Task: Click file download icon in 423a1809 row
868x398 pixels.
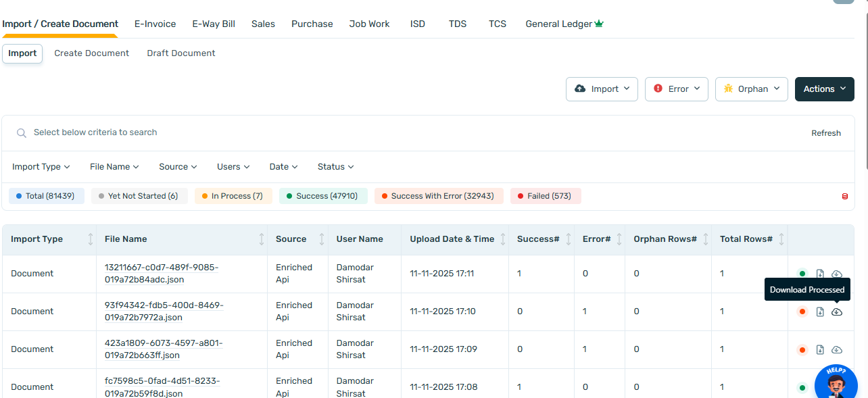Action: coord(820,349)
